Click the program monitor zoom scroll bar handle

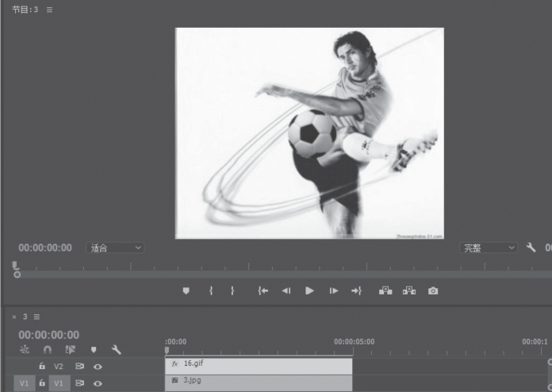[x=17, y=275]
